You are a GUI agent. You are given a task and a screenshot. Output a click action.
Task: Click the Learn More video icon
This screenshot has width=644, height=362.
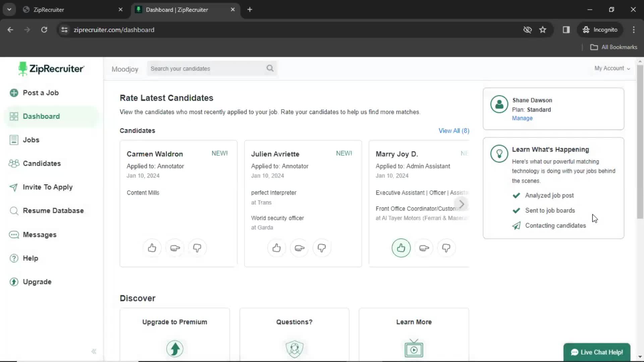tap(414, 348)
